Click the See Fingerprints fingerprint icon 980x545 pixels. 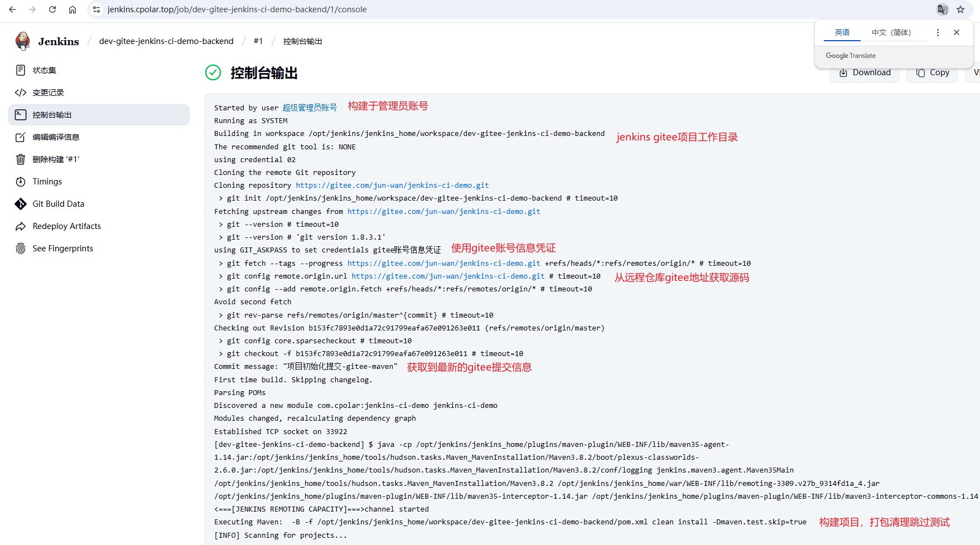21,249
